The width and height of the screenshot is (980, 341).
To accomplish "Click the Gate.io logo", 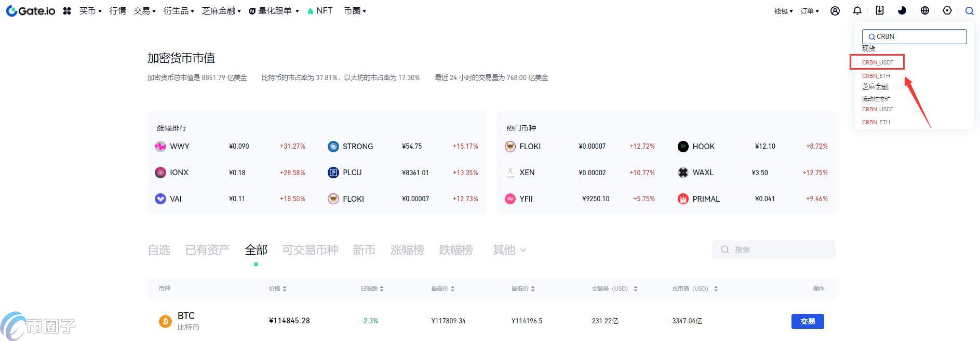I will [x=31, y=11].
